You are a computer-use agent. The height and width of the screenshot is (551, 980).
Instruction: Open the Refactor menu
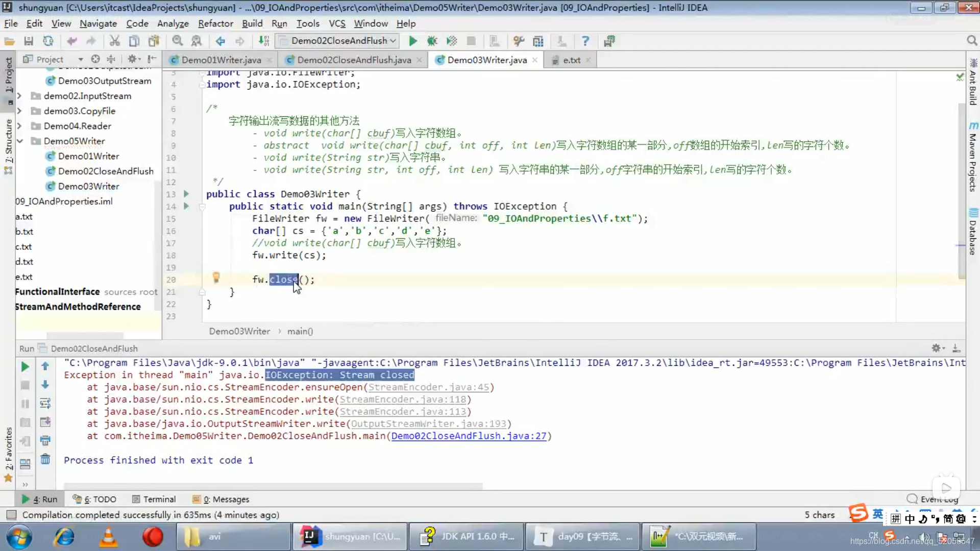(x=215, y=23)
